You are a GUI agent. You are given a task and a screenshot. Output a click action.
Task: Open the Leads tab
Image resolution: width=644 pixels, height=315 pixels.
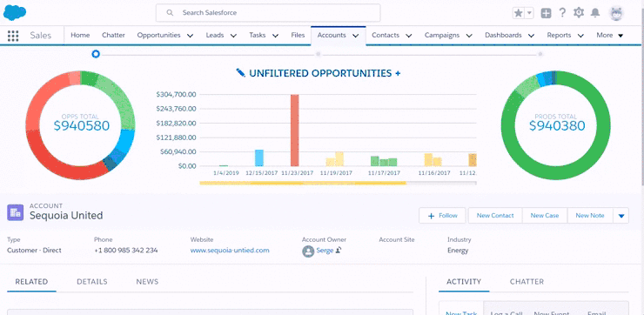215,36
